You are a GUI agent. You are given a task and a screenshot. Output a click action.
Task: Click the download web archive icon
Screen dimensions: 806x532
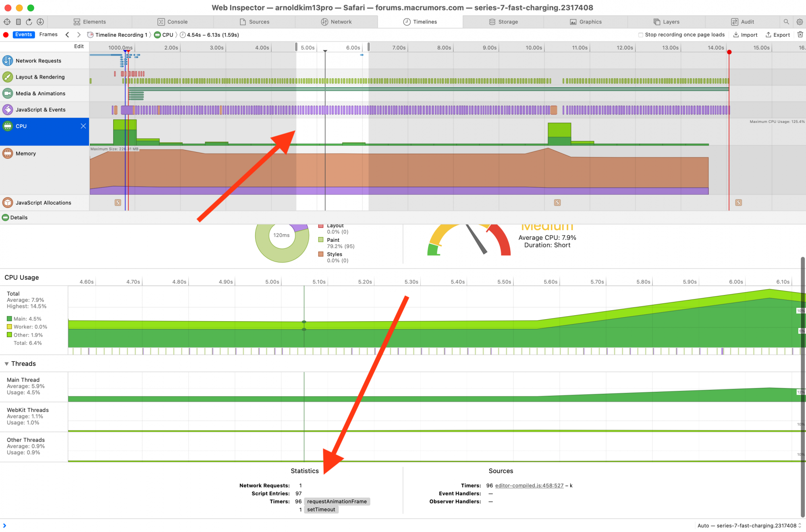coord(40,22)
